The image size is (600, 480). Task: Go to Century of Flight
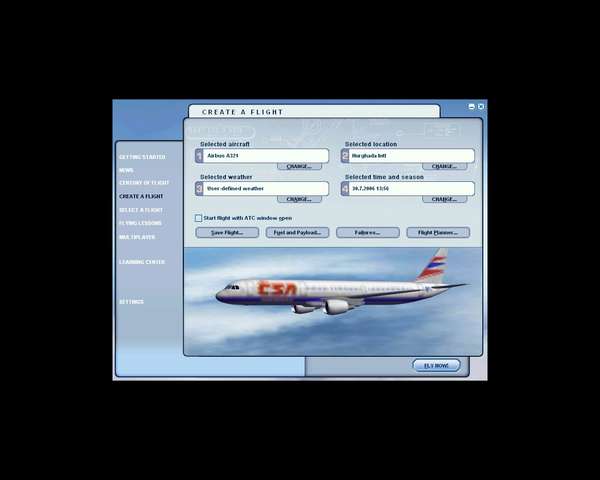[x=144, y=183]
